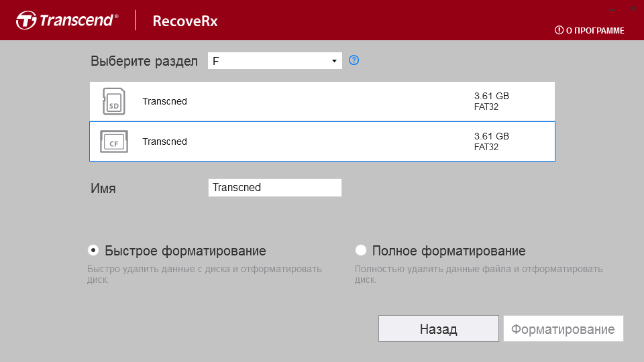Image resolution: width=644 pixels, height=362 pixels.
Task: Click the SD card icon
Action: tap(114, 101)
